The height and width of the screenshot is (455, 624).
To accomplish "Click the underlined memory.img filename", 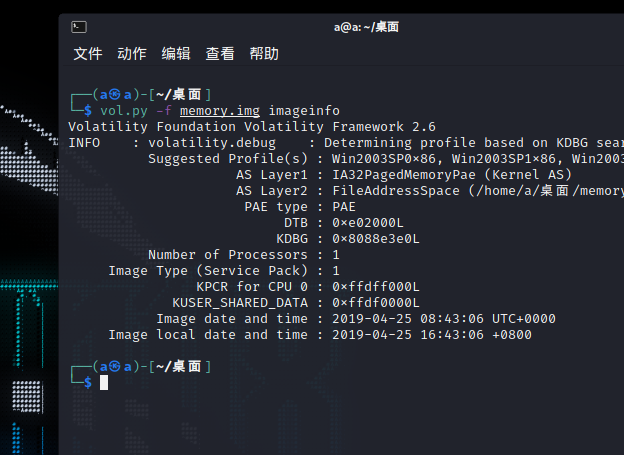I will coord(220,111).
